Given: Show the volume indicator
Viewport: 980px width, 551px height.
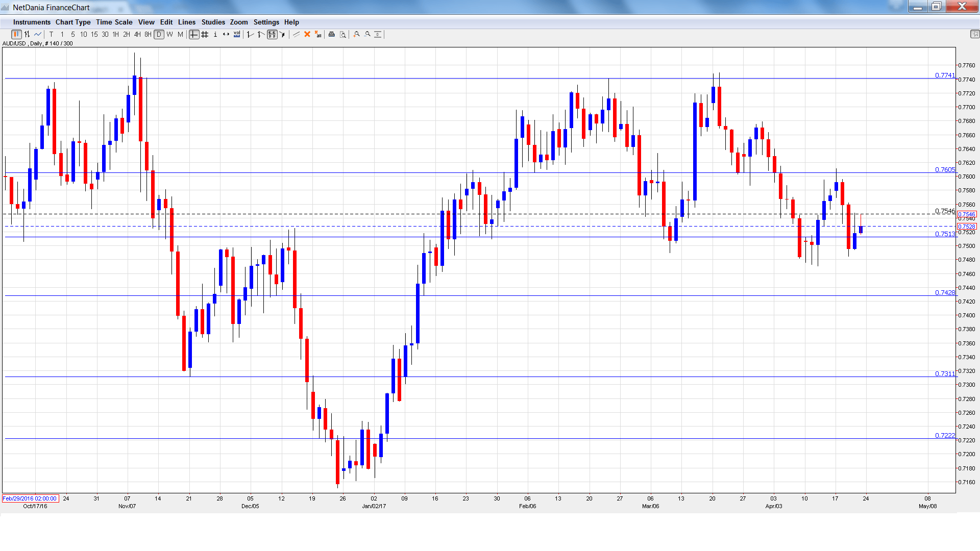Looking at the screenshot, I should coord(237,35).
